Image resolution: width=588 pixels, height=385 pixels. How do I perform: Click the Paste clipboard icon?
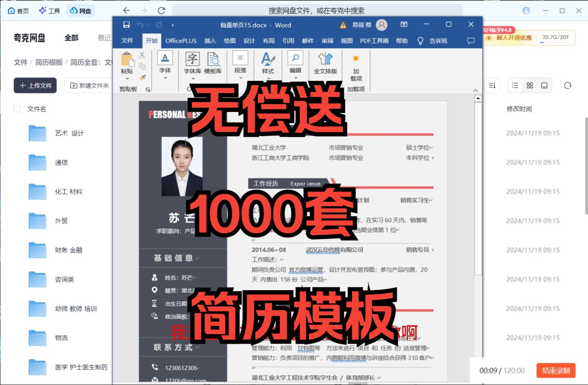pos(127,59)
